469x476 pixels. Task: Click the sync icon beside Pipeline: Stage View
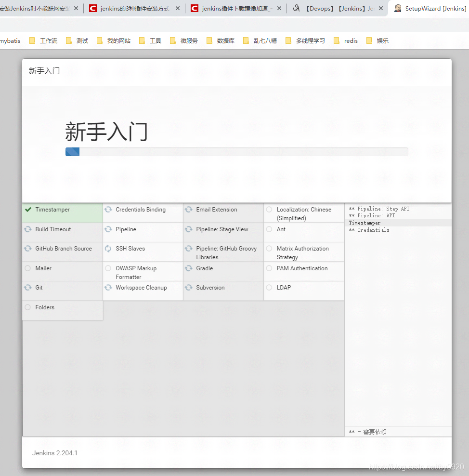tap(189, 229)
